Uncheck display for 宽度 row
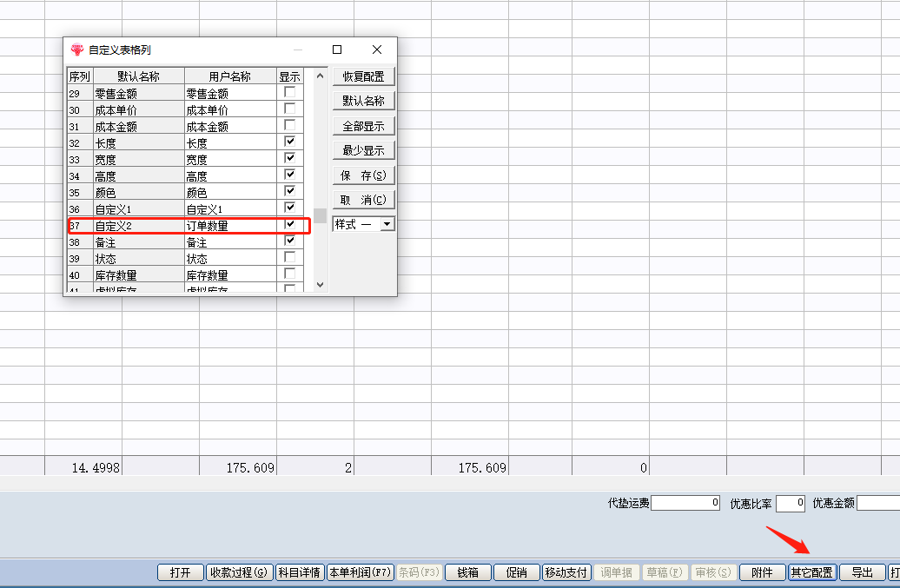Viewport: 900px width, 588px height. (290, 158)
